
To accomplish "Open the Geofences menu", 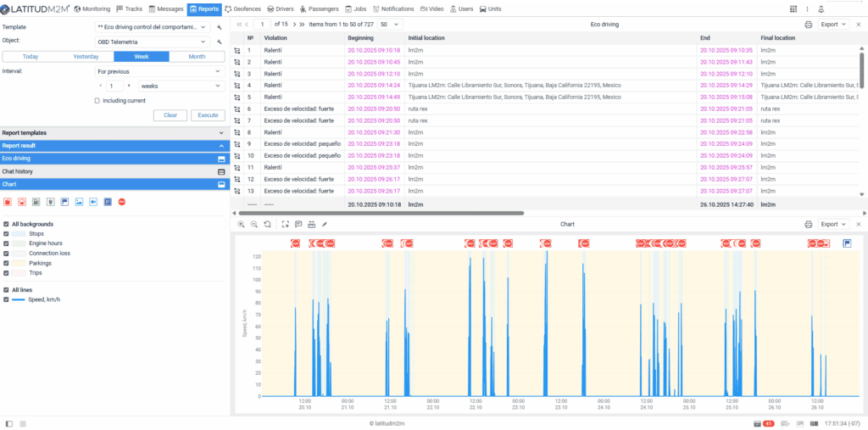I will click(x=242, y=9).
